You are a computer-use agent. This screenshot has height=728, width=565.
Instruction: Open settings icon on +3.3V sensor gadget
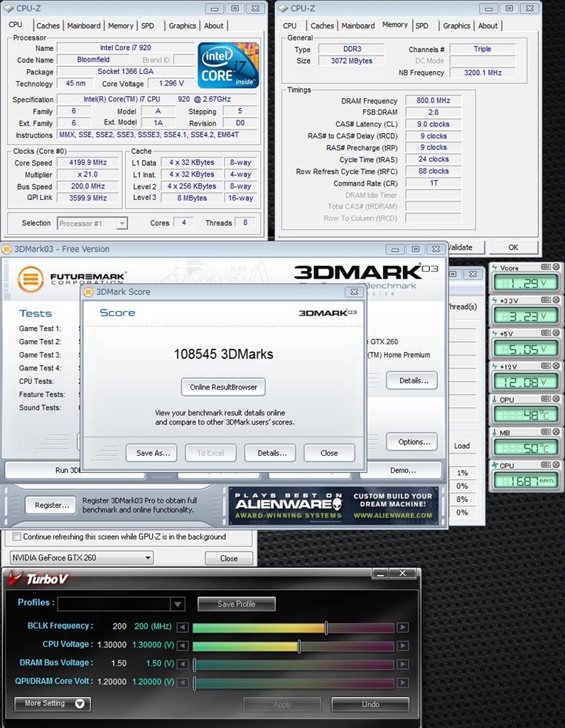coord(546,300)
